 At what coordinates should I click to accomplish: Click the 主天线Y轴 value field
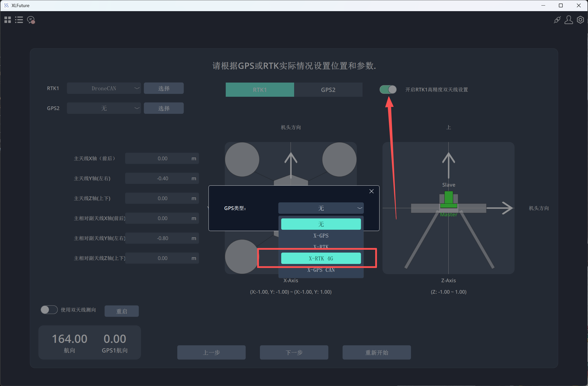tap(162, 179)
